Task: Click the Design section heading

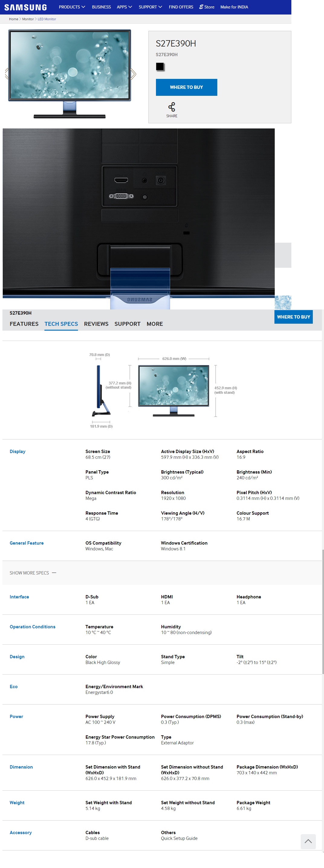Action: 17,657
